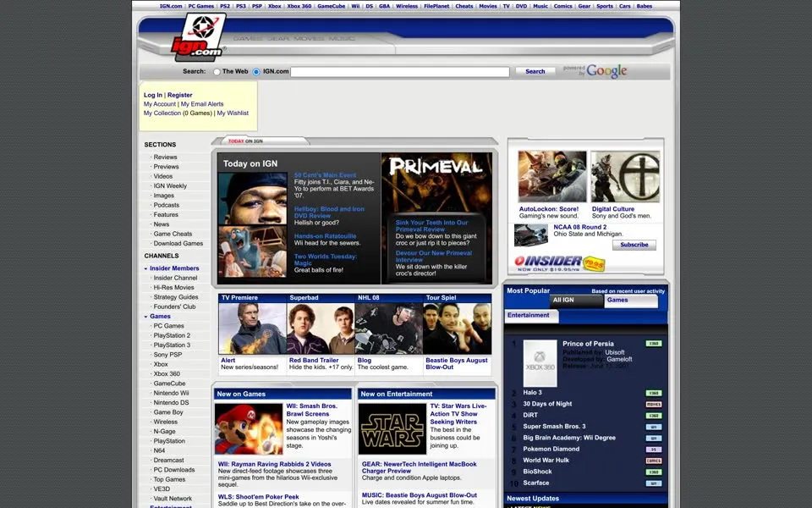
Task: Open Wii: Rayman Raving Rabbids 2 Videos
Action: (274, 465)
